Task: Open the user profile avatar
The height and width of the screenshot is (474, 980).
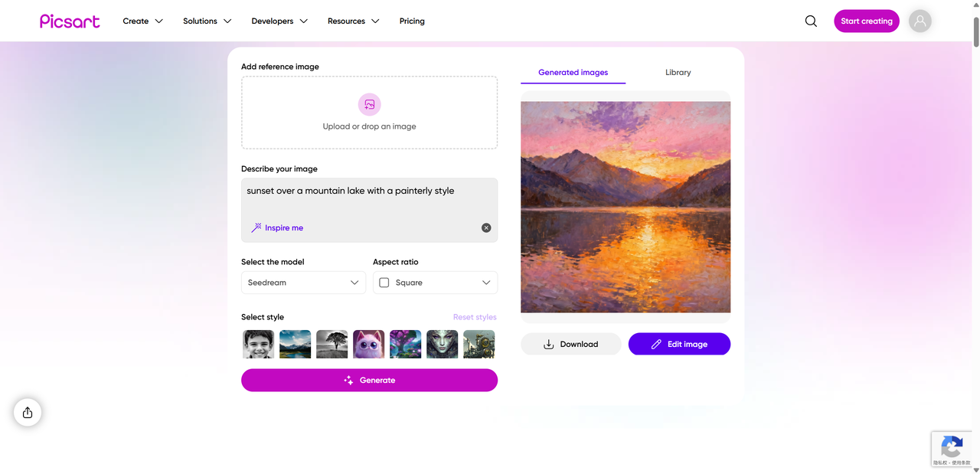Action: [920, 21]
